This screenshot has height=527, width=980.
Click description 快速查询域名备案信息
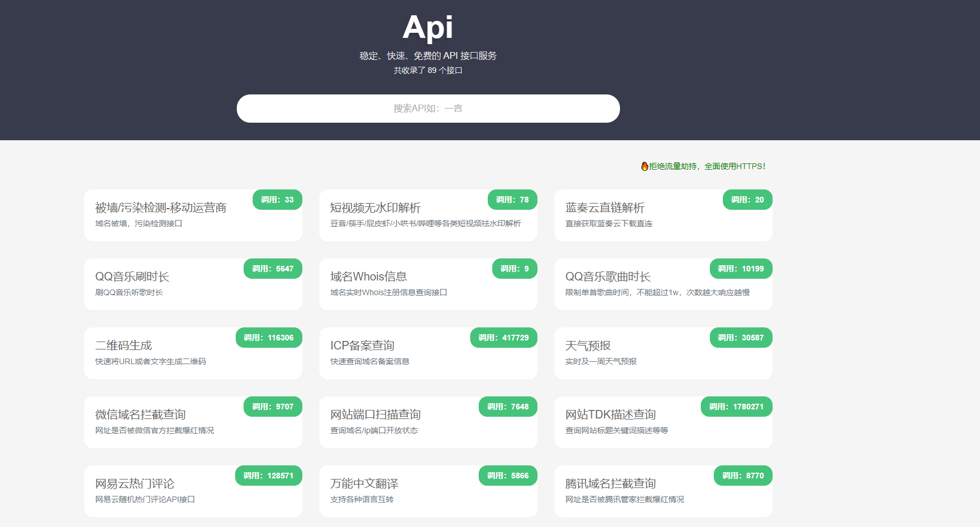point(370,362)
